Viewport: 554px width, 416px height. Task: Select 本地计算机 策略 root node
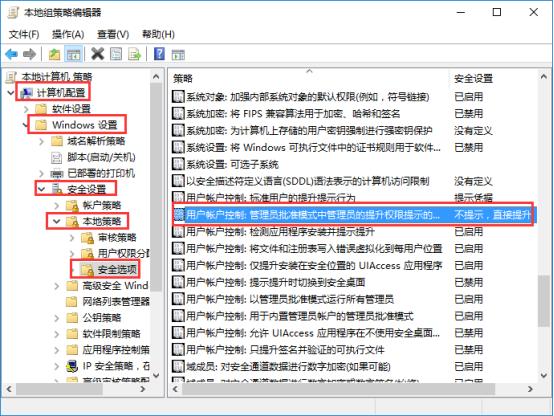pyautogui.click(x=57, y=77)
